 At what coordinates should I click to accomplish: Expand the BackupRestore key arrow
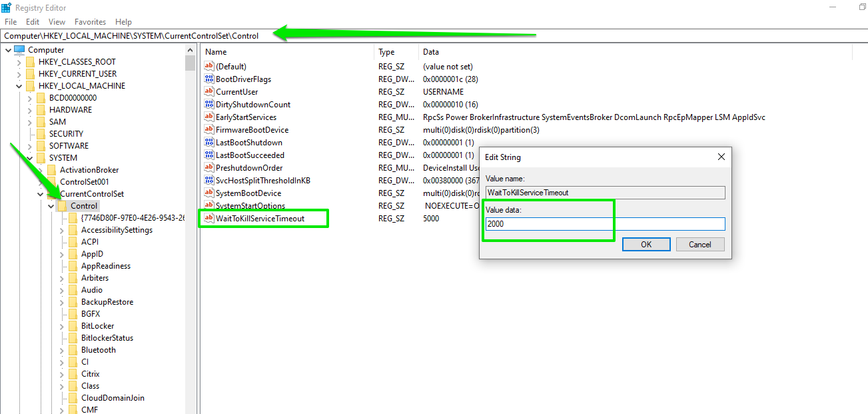[x=61, y=302]
